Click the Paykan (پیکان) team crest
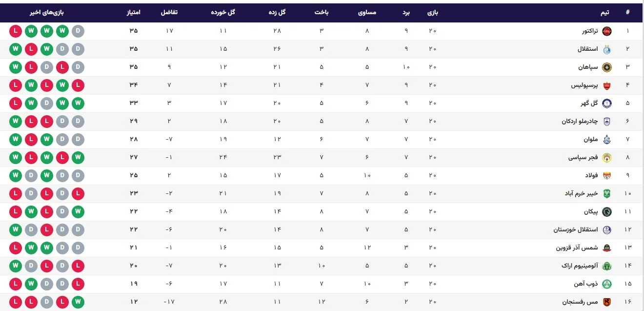This screenshot has height=311, width=644. [x=607, y=212]
